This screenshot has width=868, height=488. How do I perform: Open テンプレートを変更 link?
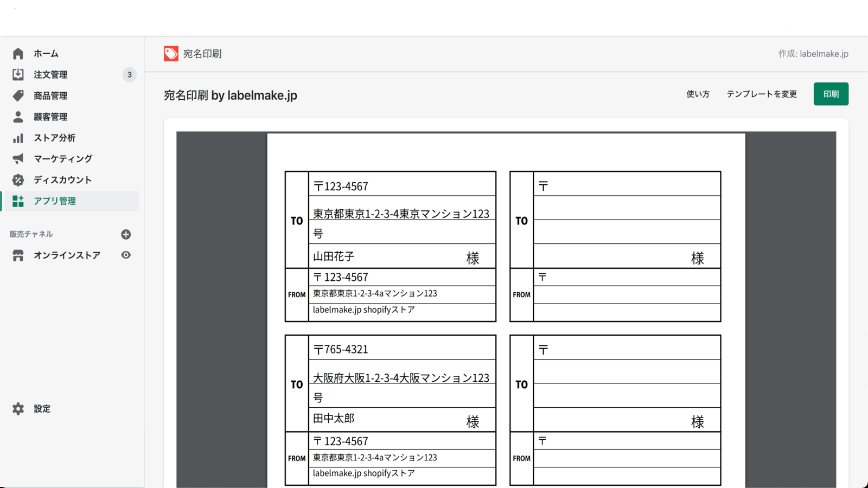(762, 94)
